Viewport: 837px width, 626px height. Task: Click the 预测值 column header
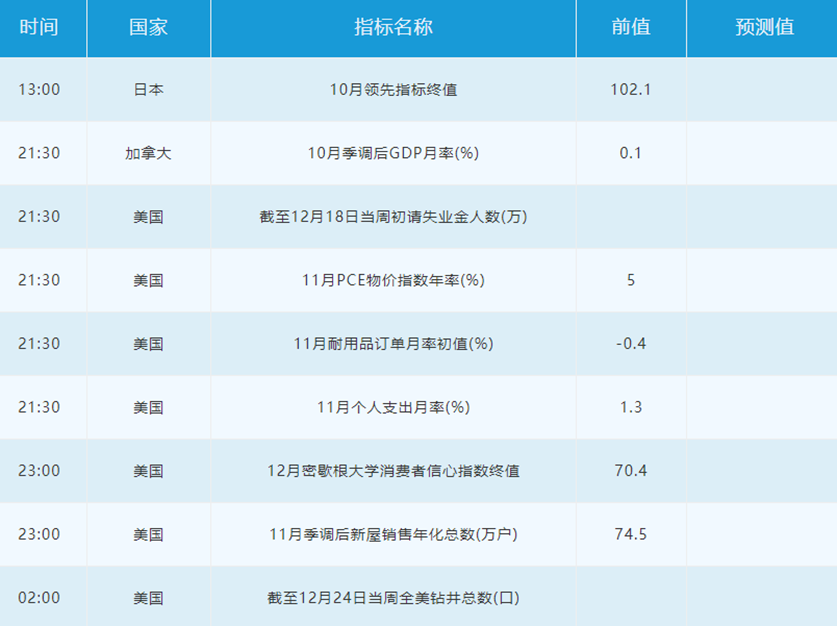coord(764,27)
